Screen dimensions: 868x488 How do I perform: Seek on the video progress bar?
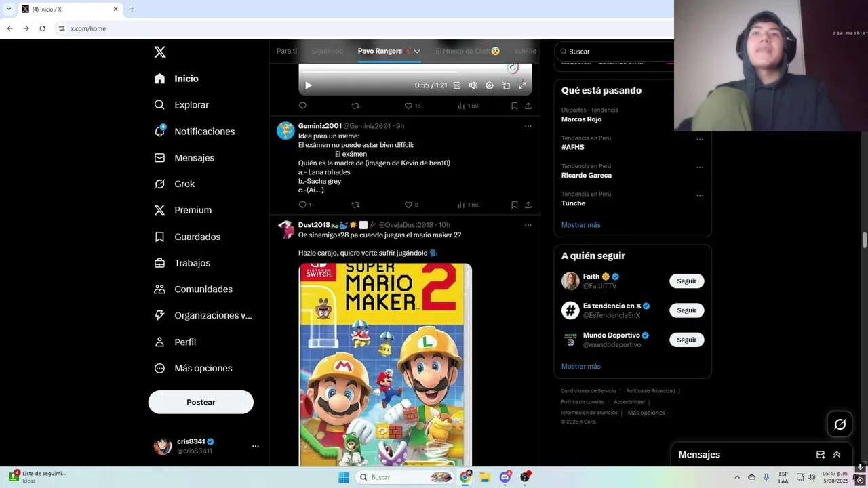pyautogui.click(x=415, y=71)
